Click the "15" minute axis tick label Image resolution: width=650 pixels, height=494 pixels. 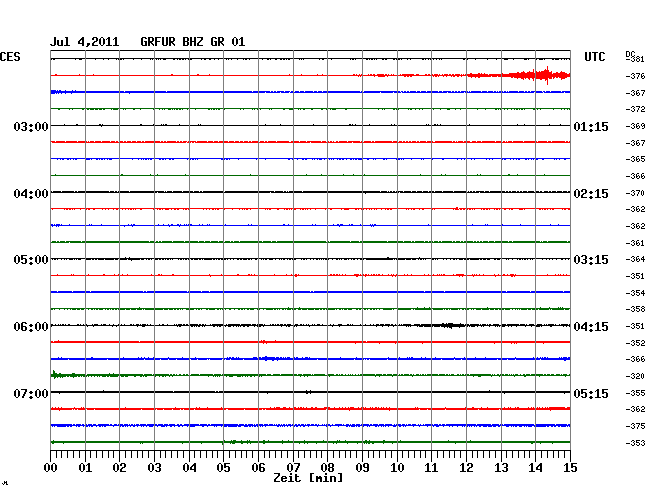(570, 467)
